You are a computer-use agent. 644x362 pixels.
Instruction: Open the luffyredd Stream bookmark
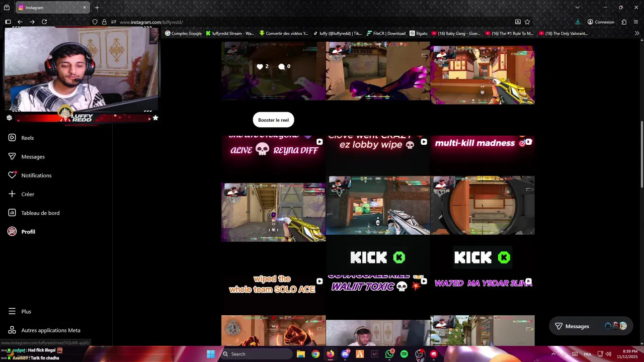(x=230, y=33)
